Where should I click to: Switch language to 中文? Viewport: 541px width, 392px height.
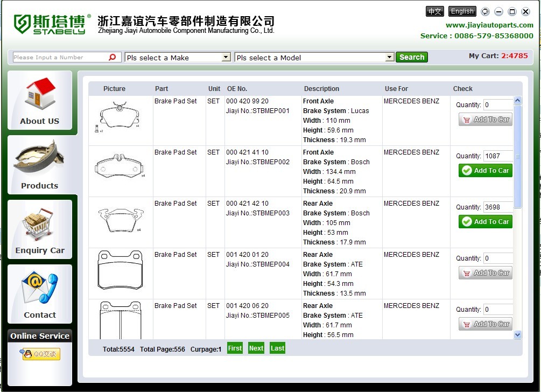pyautogui.click(x=435, y=11)
